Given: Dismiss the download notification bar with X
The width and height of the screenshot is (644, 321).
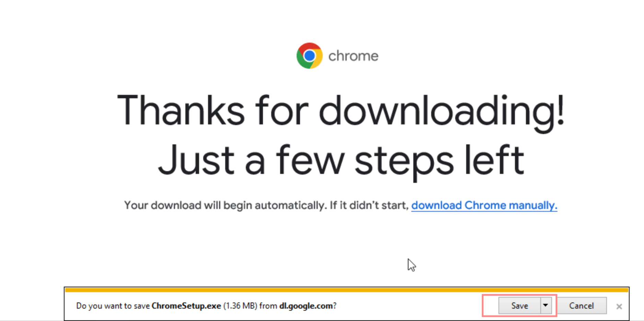Looking at the screenshot, I should [619, 307].
